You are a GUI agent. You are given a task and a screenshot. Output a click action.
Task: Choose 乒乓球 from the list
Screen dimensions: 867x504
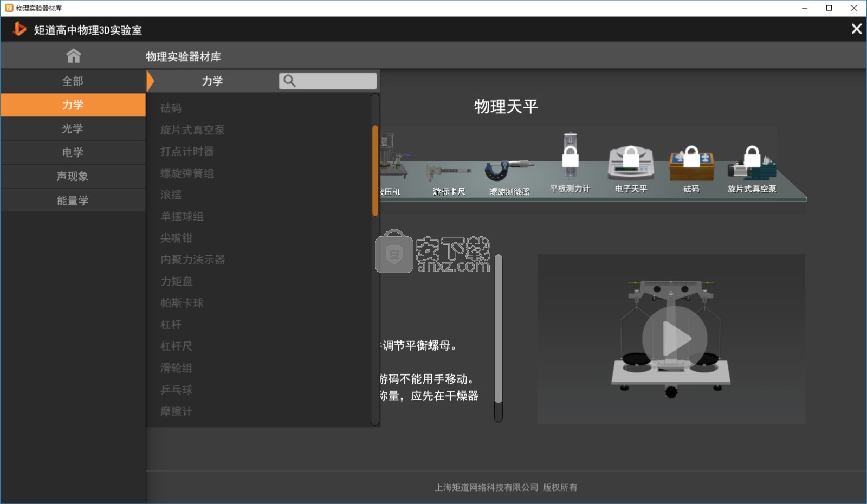[x=176, y=390]
